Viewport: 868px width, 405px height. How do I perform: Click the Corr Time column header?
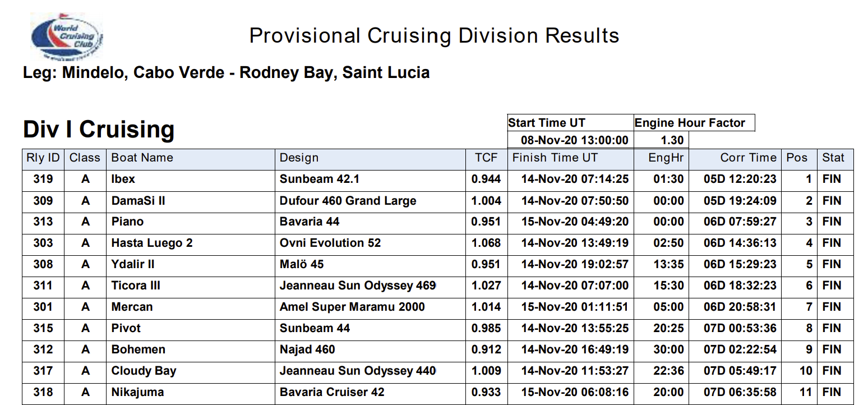[x=748, y=158]
